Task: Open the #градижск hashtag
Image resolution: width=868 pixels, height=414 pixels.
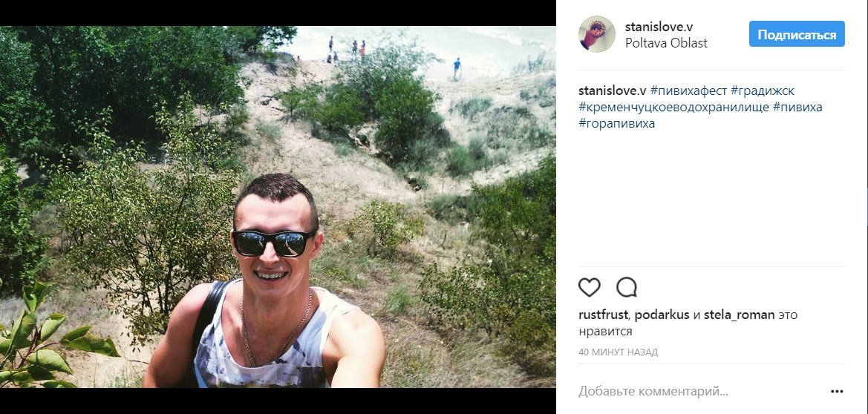Action: click(763, 91)
